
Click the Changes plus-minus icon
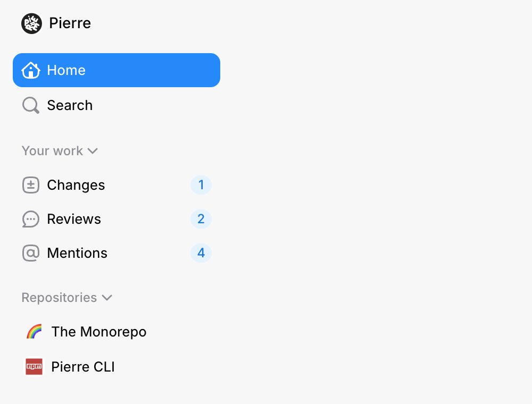coord(31,185)
